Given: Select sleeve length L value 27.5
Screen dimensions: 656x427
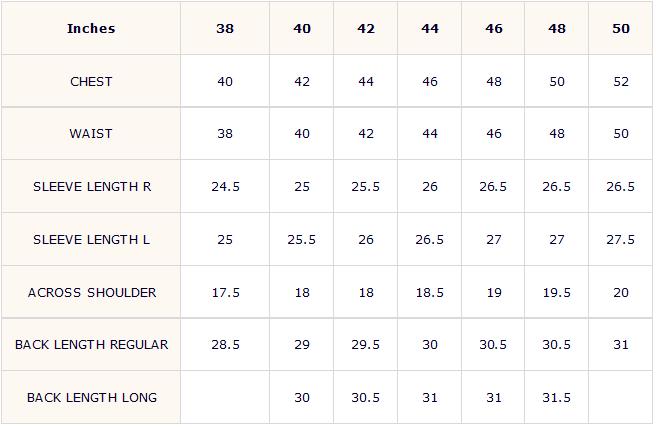Looking at the screenshot, I should click(x=621, y=239).
